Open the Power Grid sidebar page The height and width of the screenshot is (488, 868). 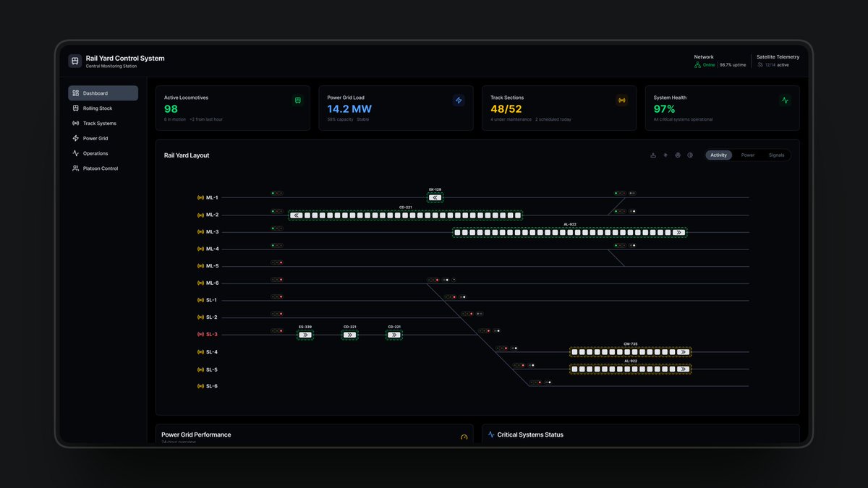tap(103, 138)
